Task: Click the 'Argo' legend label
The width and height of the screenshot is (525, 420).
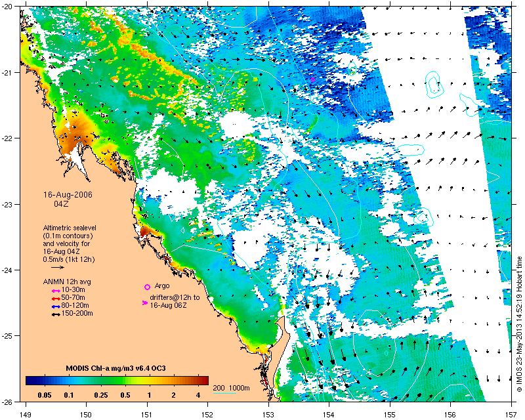Action: coord(162,286)
